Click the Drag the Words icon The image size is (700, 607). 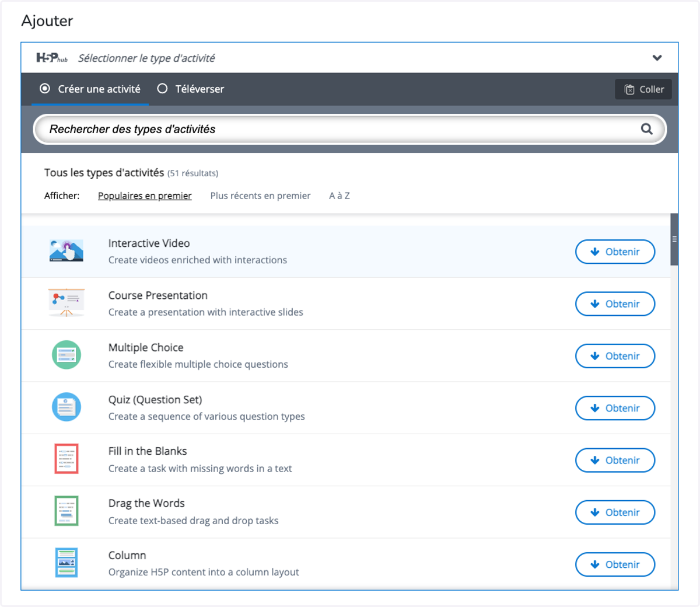click(66, 511)
